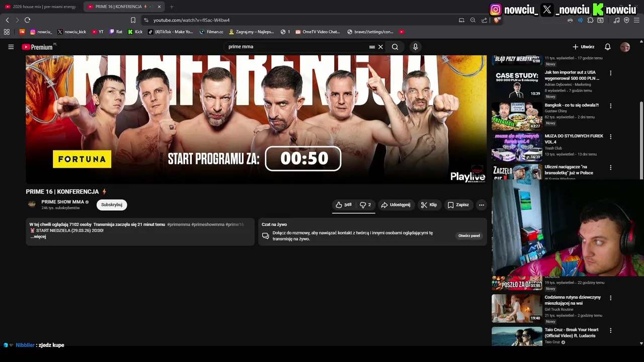
Task: Open options for Bangkok video
Action: coord(611,106)
